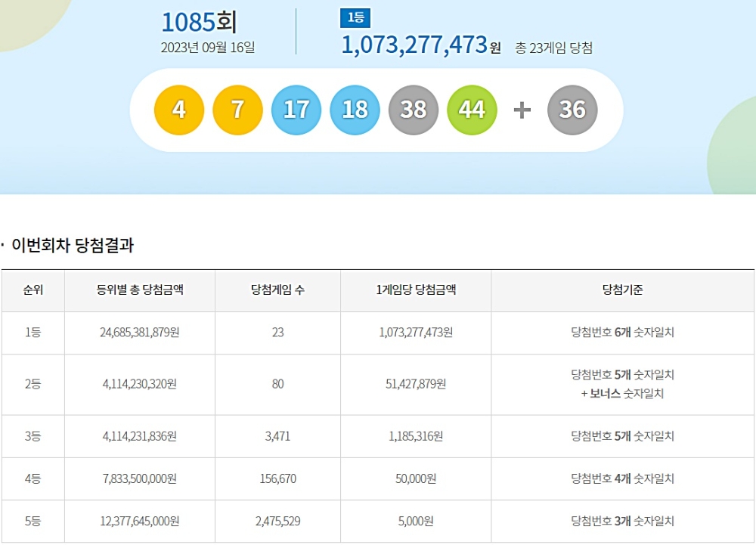Image resolution: width=756 pixels, height=545 pixels.
Task: Click the 1등 rank cell
Action: [x=33, y=333]
